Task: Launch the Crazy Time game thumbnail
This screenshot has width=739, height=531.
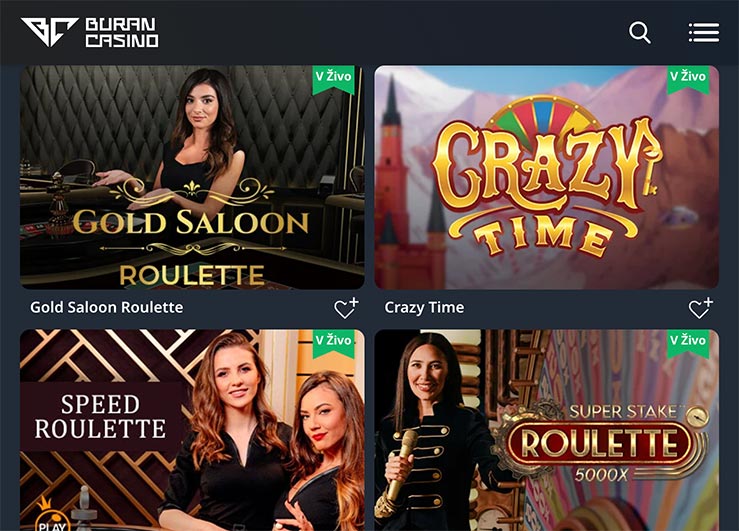Action: point(547,177)
